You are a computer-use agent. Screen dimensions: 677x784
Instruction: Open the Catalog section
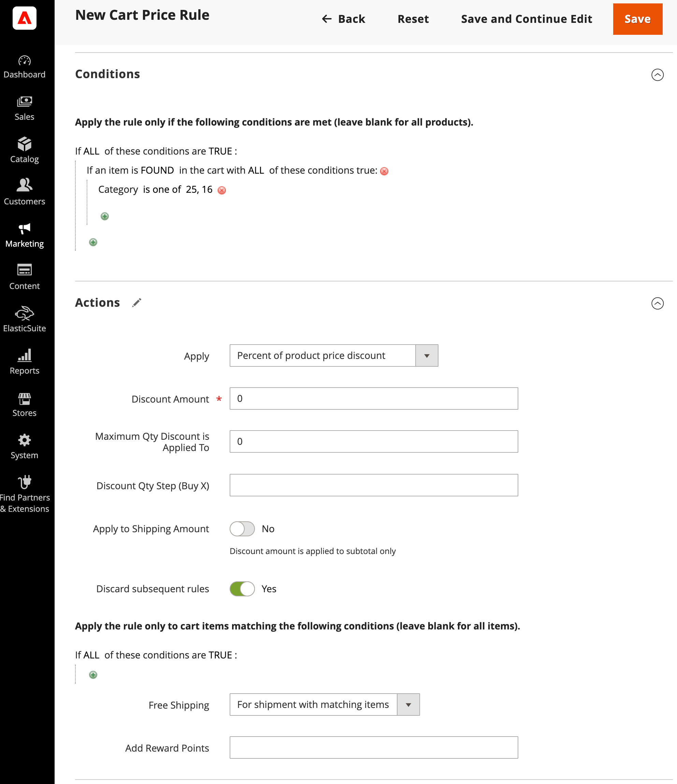24,150
